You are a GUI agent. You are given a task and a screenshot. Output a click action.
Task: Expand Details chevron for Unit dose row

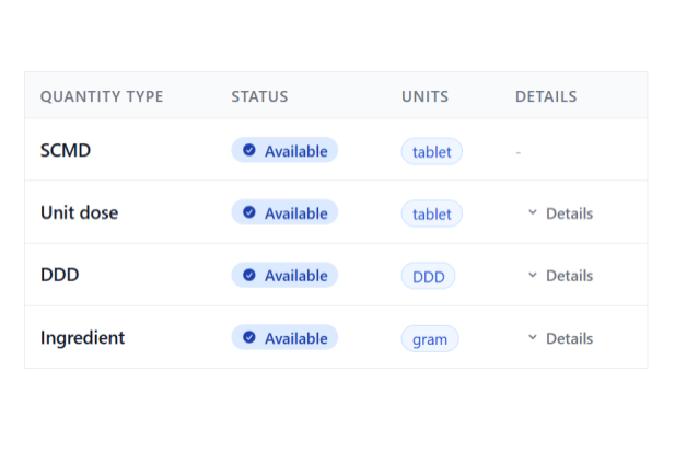pos(532,213)
